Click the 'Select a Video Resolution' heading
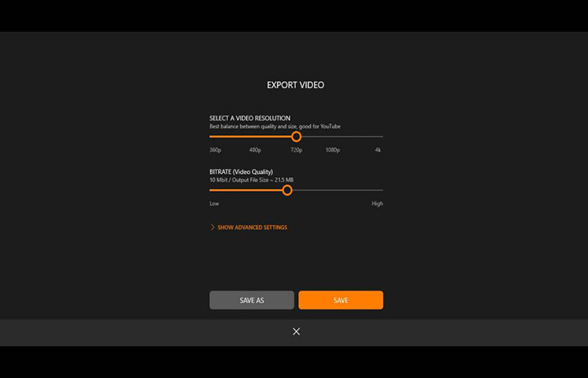Screen dimensions: 588x378 [x=249, y=118]
